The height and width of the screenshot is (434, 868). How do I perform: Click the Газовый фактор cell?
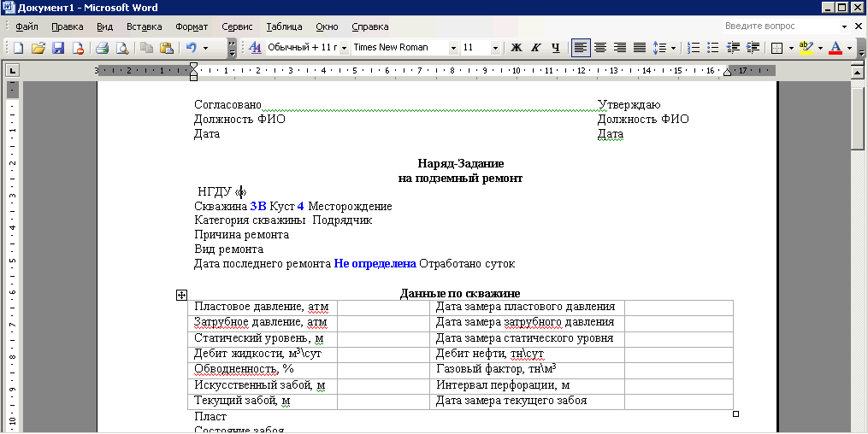(x=527, y=370)
